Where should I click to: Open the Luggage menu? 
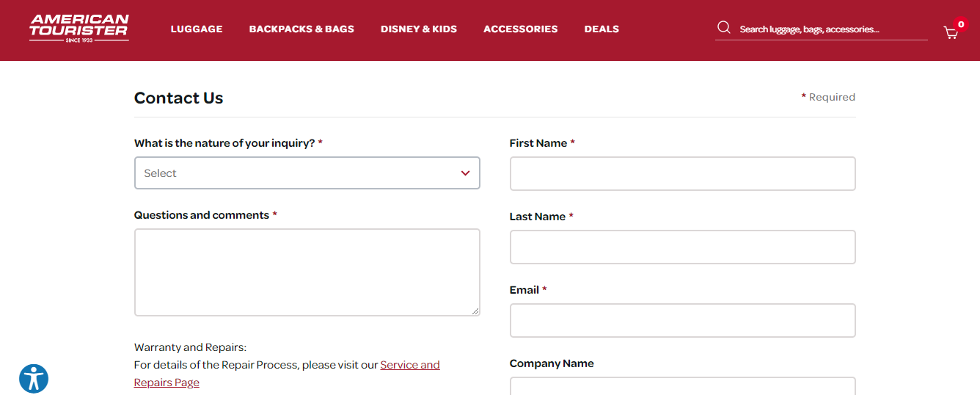click(197, 29)
